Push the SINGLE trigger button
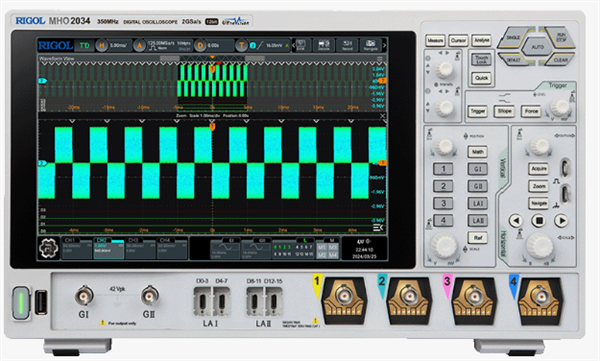This screenshot has height=361, width=600. pyautogui.click(x=514, y=38)
